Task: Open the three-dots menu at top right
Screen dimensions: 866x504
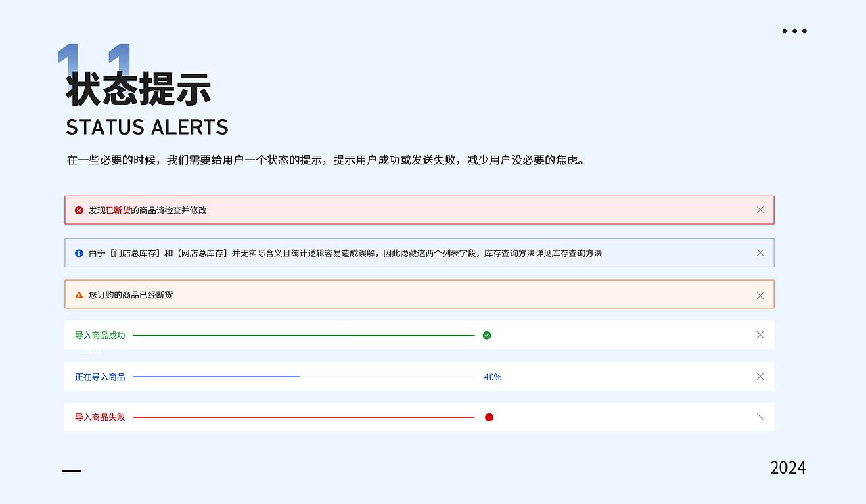Action: (x=794, y=31)
